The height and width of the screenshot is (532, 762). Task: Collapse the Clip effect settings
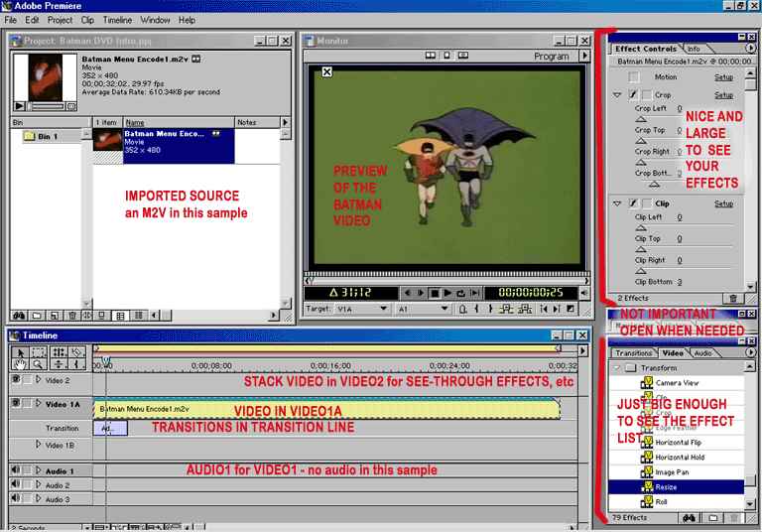(617, 203)
